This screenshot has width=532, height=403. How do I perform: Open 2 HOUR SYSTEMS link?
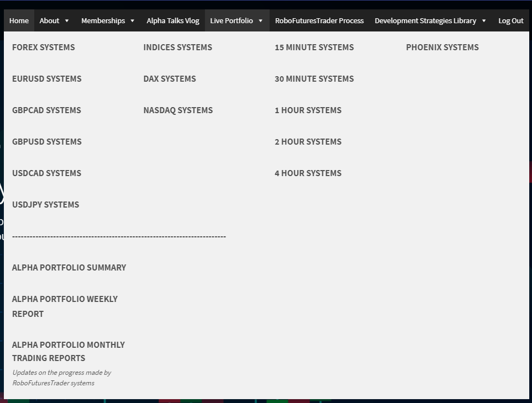pyautogui.click(x=308, y=142)
